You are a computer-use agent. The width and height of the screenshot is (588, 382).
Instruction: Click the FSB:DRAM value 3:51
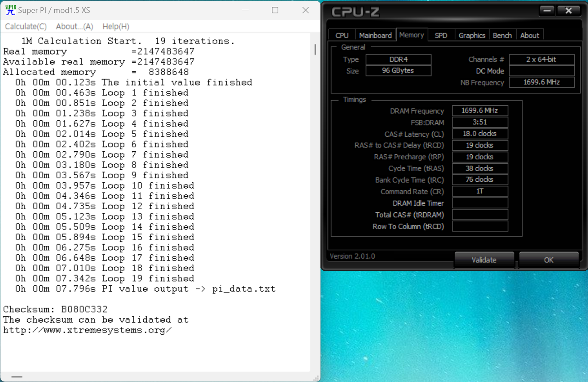pos(480,122)
